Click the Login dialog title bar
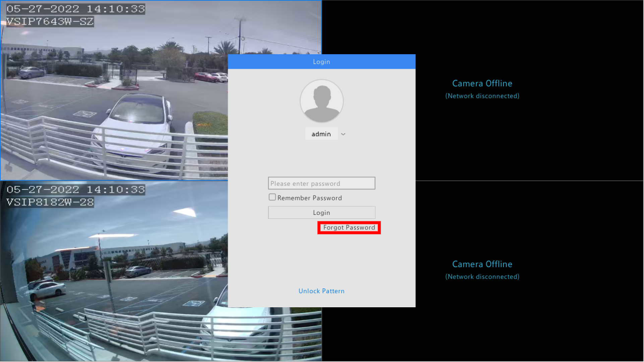 click(321, 61)
